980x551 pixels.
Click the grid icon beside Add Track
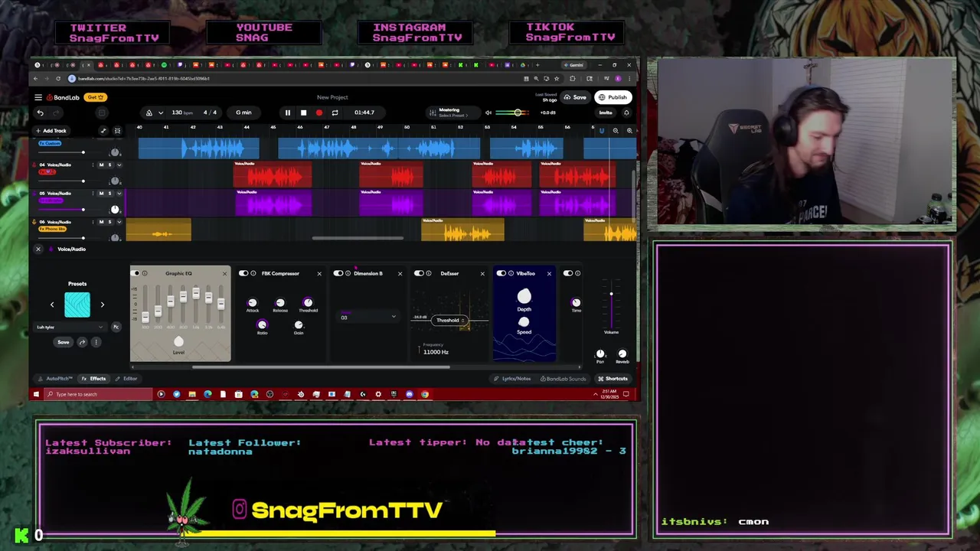click(117, 131)
